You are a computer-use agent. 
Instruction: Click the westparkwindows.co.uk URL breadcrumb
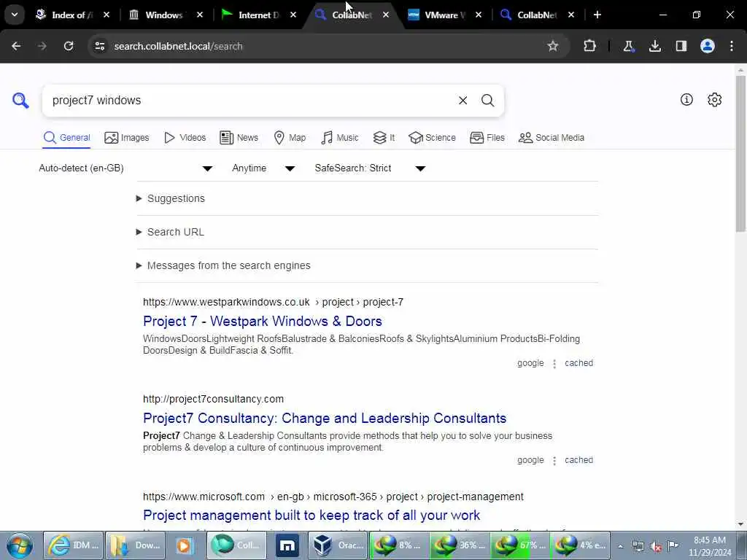coord(273,302)
